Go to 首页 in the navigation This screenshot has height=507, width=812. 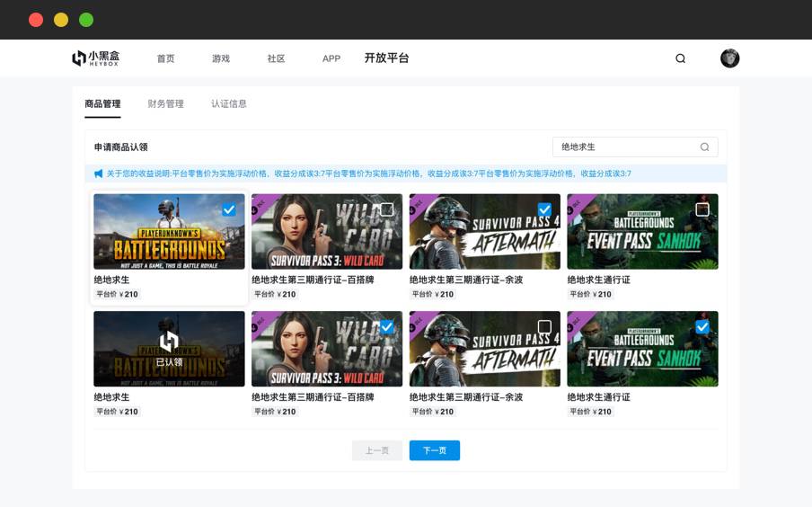[165, 58]
